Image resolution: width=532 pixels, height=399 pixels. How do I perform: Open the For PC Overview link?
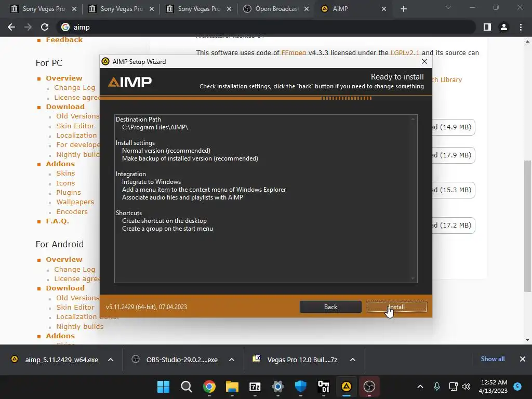coord(64,78)
